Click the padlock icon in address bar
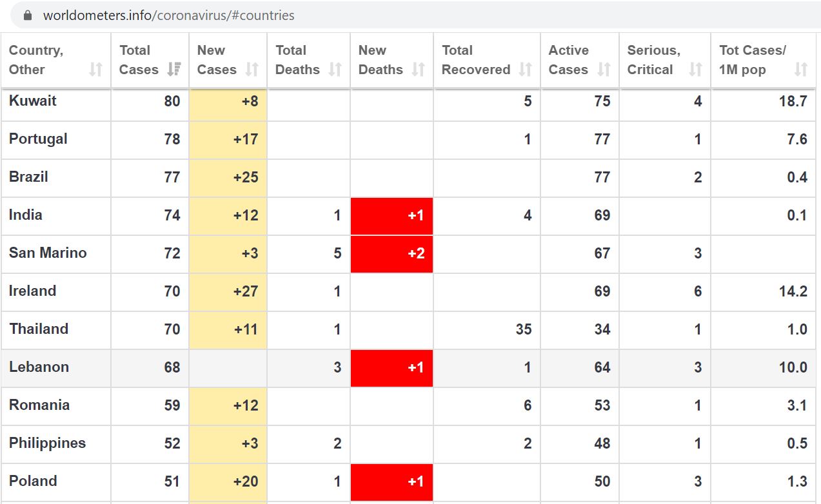Image resolution: width=821 pixels, height=504 pixels. tap(27, 15)
